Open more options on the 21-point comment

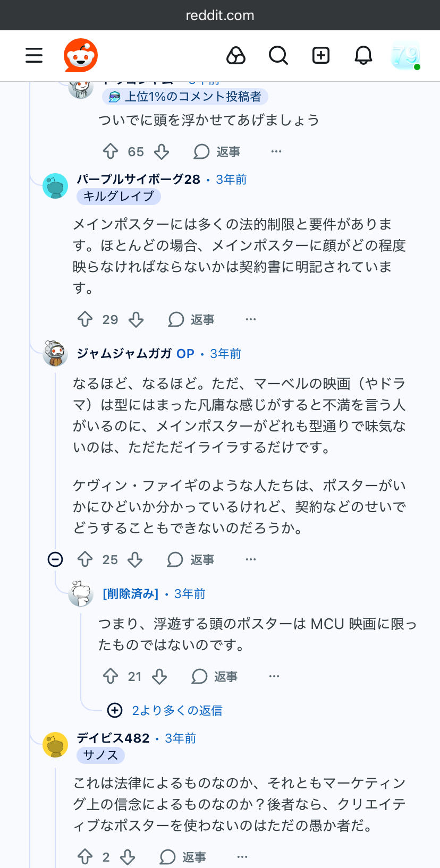(x=274, y=677)
